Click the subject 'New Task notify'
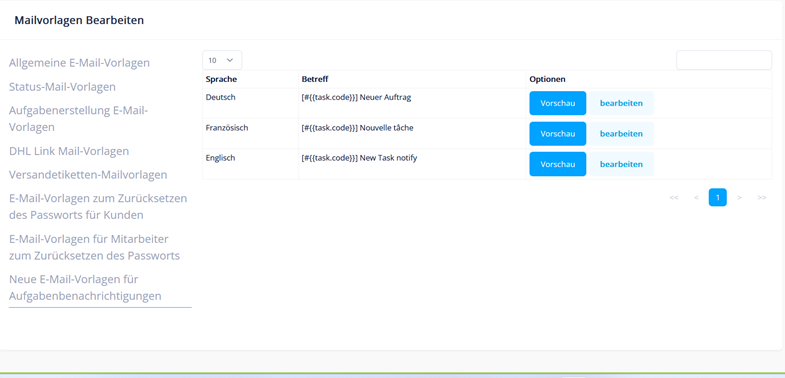The width and height of the screenshot is (785, 378). (388, 158)
